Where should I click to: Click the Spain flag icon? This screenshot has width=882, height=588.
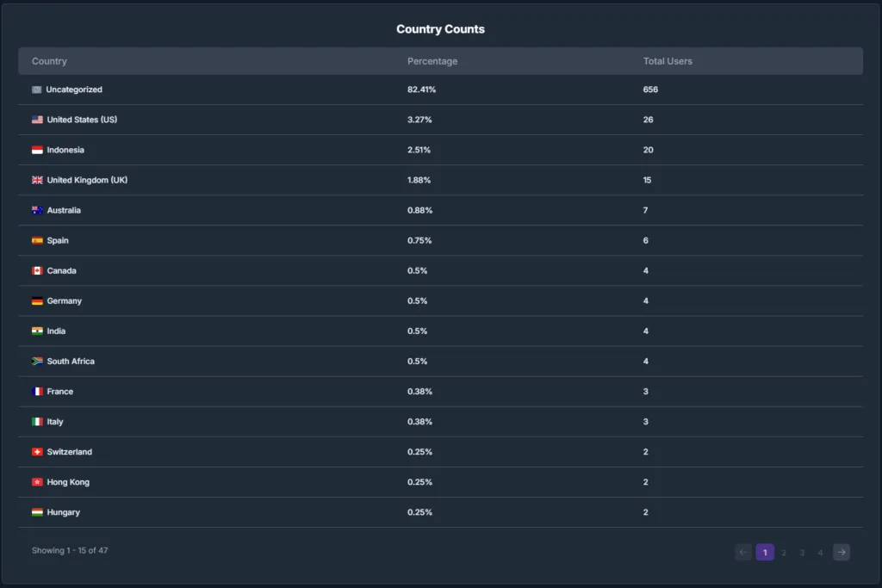(37, 240)
